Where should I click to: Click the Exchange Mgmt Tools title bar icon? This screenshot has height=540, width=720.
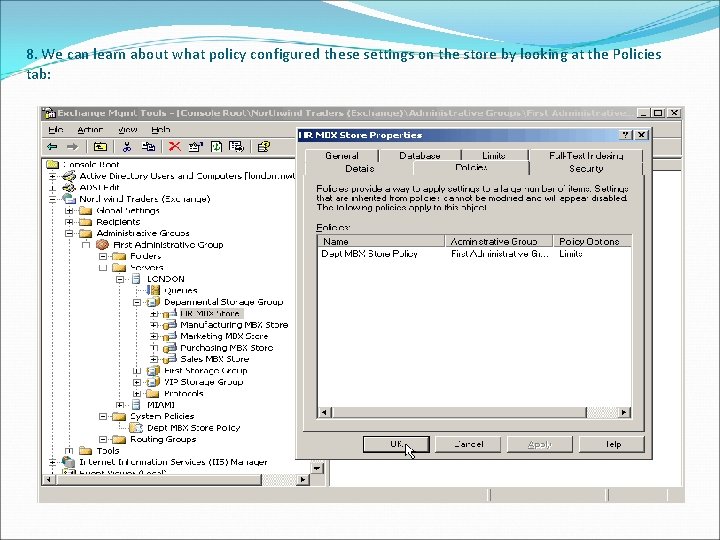click(x=48, y=113)
